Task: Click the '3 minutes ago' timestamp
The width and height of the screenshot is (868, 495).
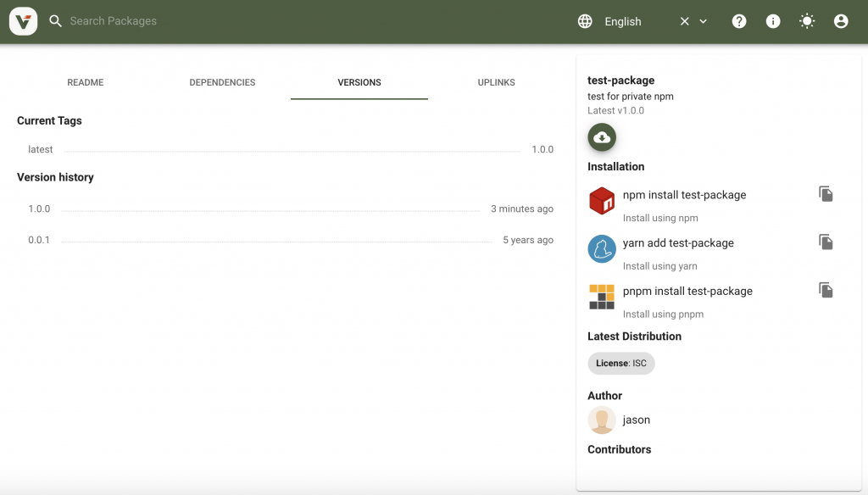Action: click(522, 209)
